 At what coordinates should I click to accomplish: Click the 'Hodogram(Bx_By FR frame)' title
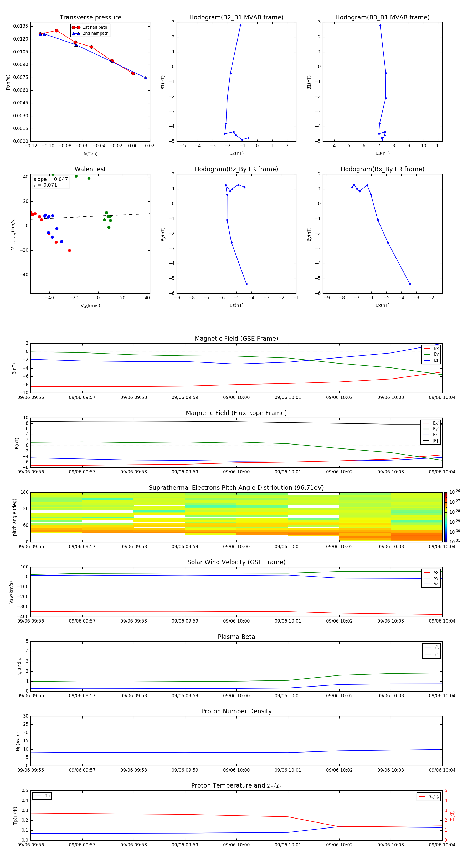tap(382, 169)
